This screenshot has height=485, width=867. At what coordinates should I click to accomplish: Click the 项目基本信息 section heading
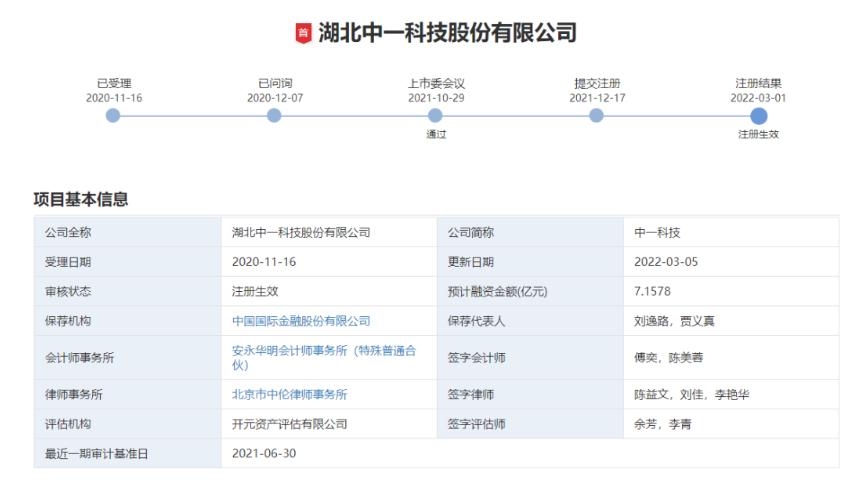[81, 199]
